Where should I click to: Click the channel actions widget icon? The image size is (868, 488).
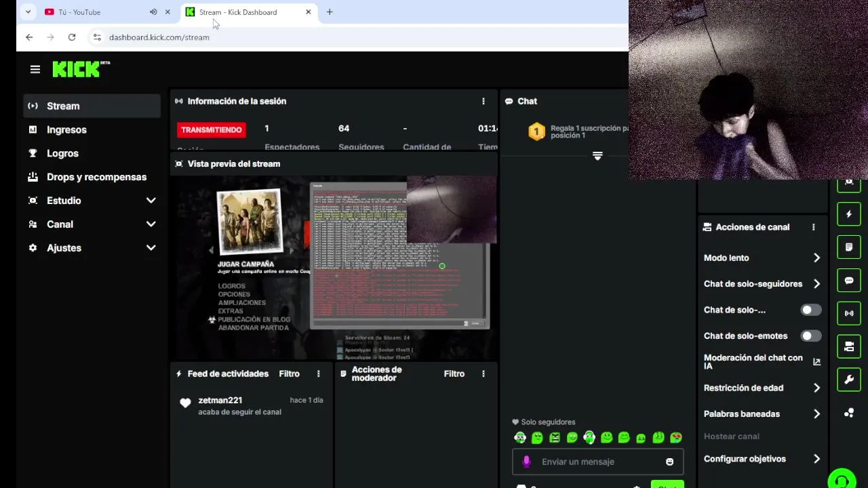[849, 346]
